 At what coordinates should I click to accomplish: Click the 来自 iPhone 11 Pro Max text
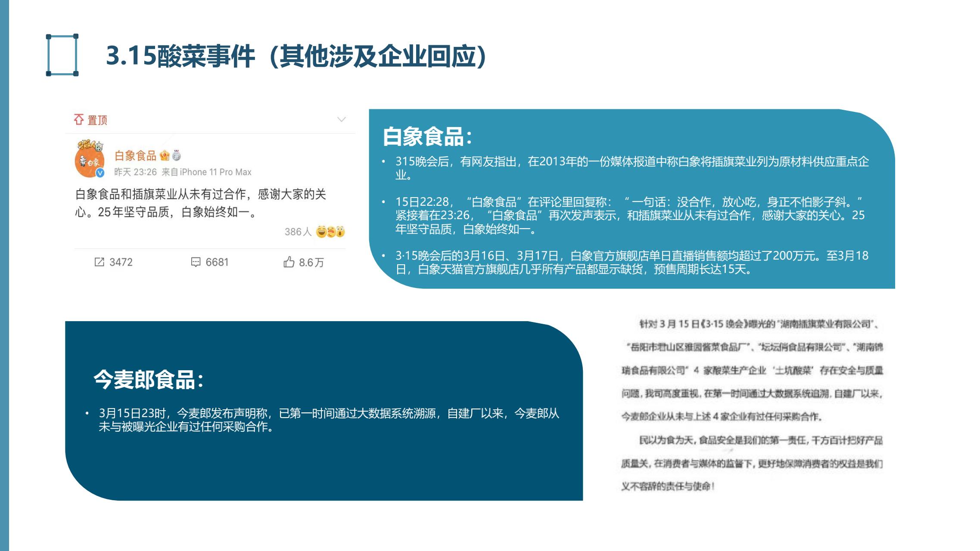206,172
